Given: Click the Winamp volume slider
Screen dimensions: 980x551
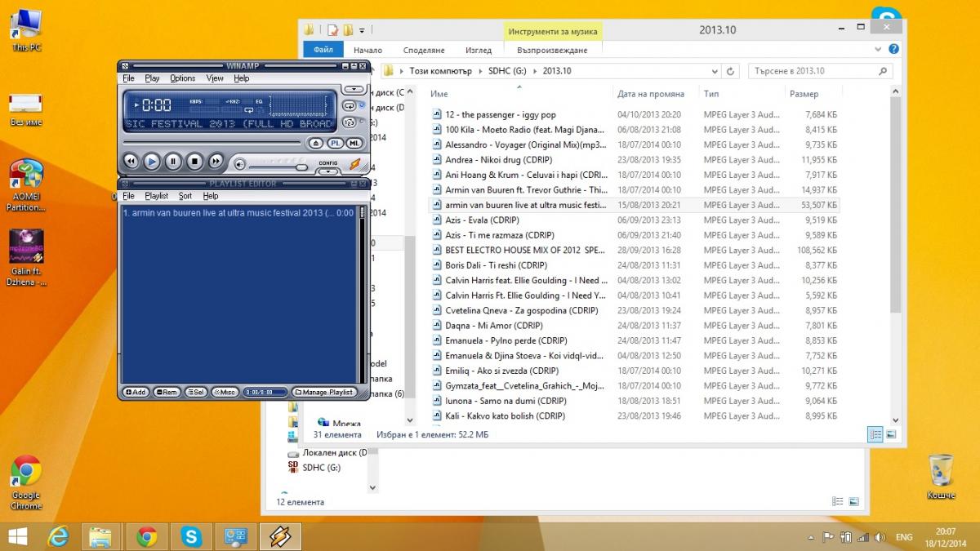Looking at the screenshot, I should [x=278, y=167].
